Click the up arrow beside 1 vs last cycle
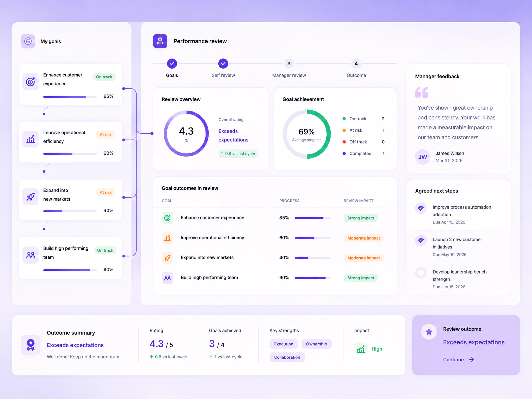532x399 pixels. click(211, 357)
